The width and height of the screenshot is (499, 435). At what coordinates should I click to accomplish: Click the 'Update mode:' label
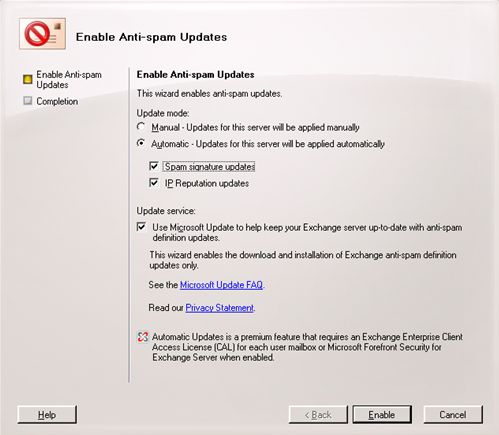coord(163,113)
